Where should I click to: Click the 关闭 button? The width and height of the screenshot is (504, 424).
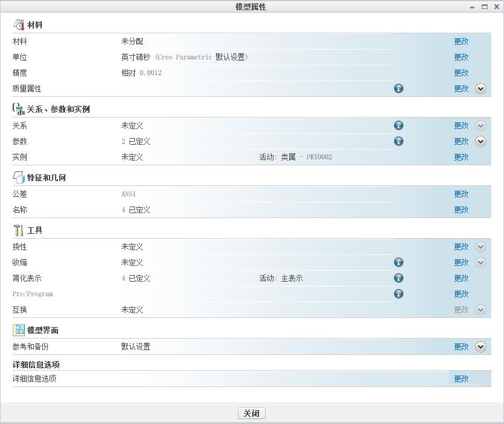pos(251,412)
